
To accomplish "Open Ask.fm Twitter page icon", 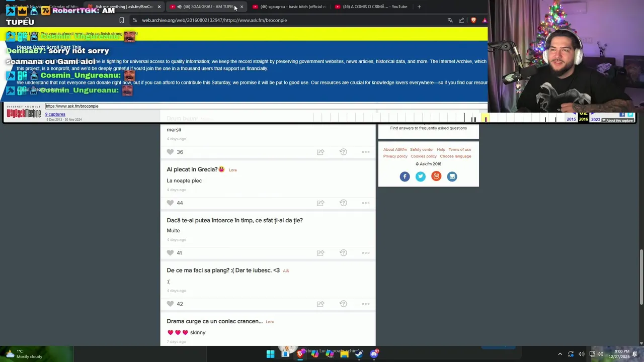I will click(x=421, y=176).
